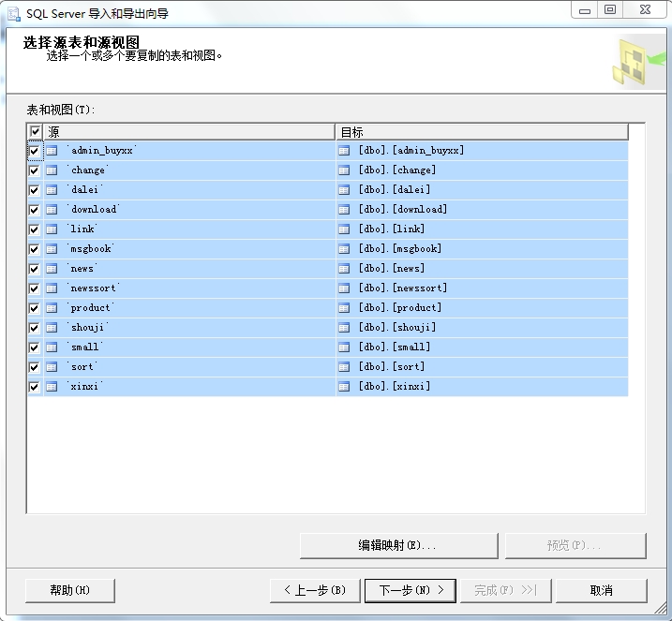This screenshot has width=672, height=621.
Task: Click the source table icon for `msgbook`
Action: [x=52, y=249]
